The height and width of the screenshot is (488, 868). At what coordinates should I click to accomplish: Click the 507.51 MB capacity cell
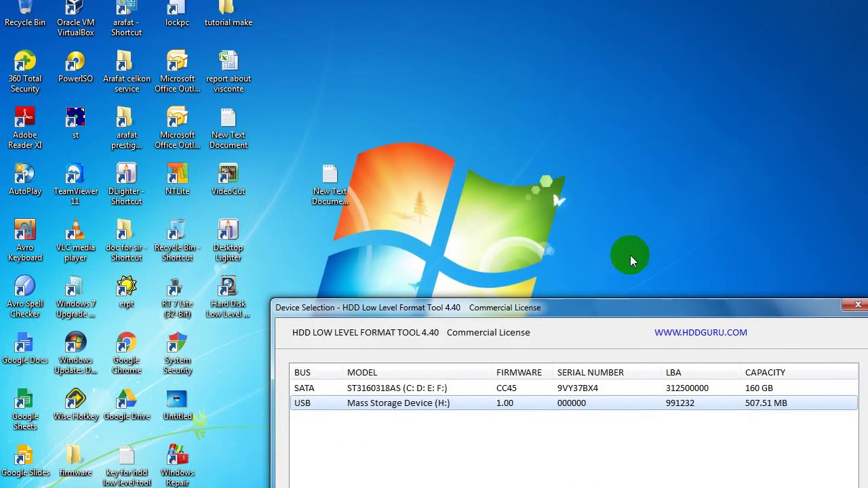tap(766, 403)
